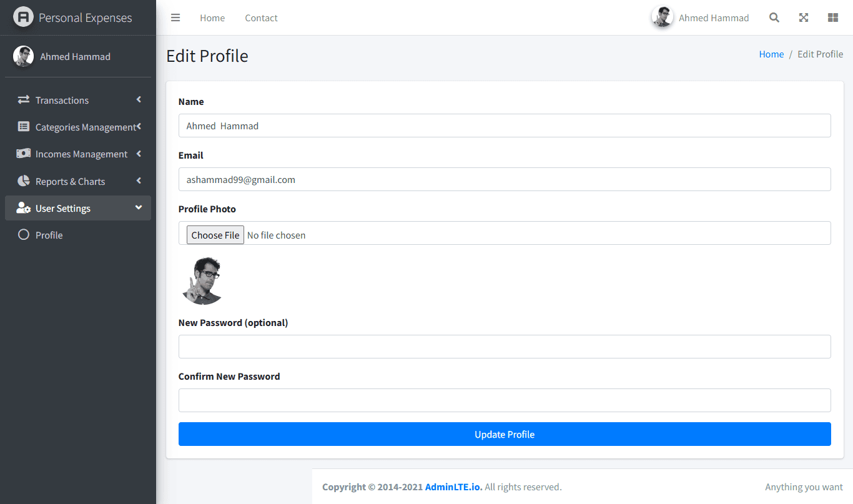
Task: Collapse the User Settings menu
Action: tap(78, 208)
